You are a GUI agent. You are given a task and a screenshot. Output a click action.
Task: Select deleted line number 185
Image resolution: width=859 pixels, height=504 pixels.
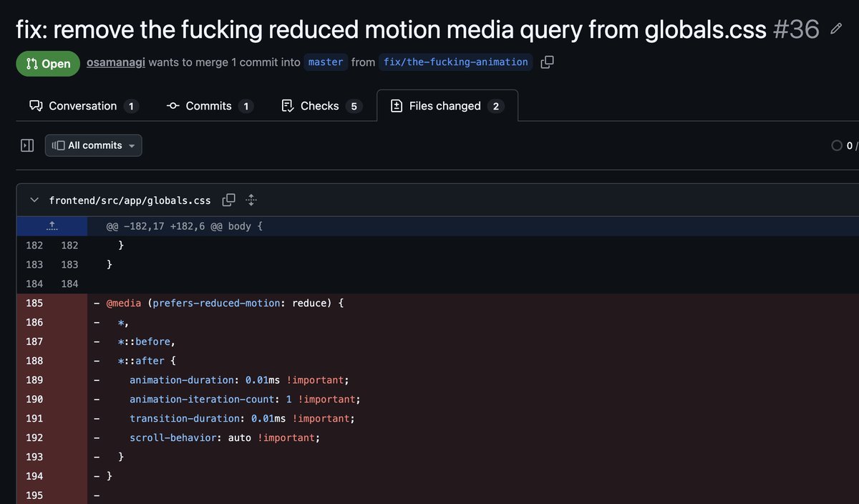[x=34, y=304]
